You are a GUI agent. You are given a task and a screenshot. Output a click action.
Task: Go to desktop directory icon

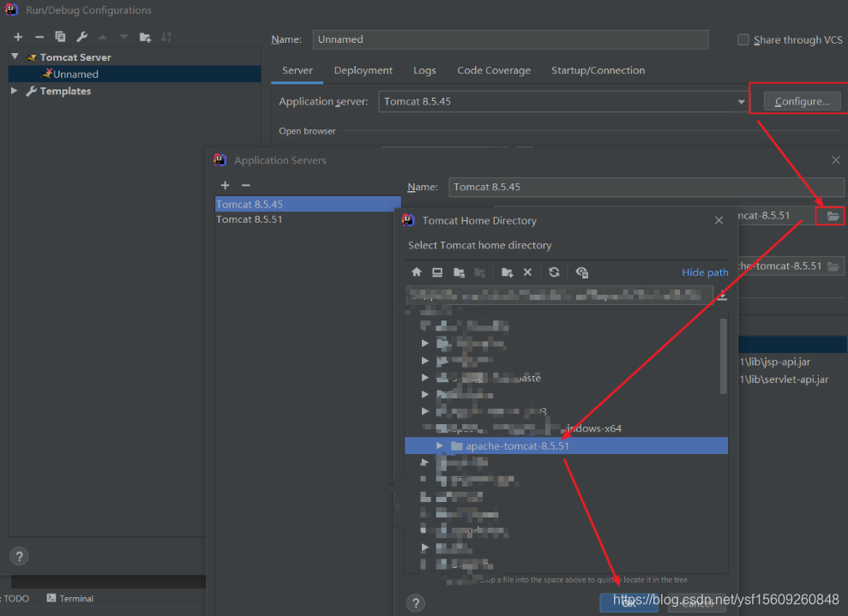click(437, 272)
